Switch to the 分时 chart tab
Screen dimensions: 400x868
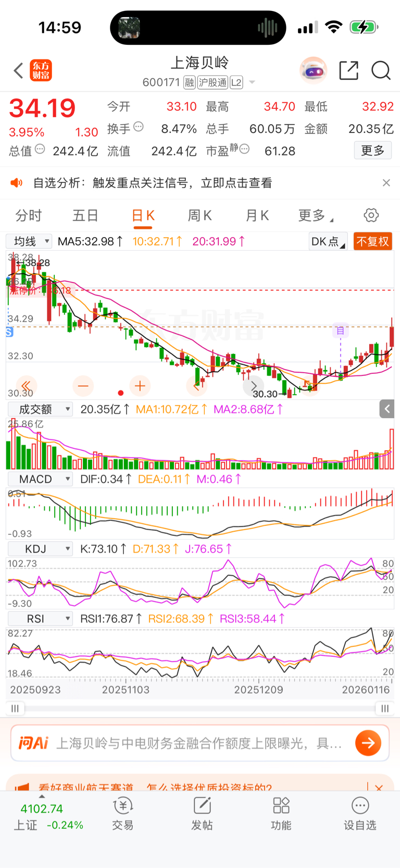[29, 215]
